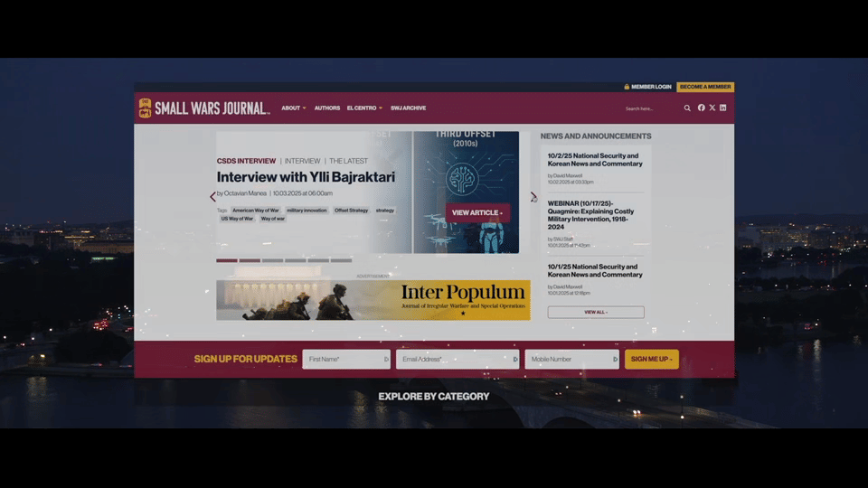Open author Octavian Manea link
This screenshot has height=488, width=868.
pyautogui.click(x=245, y=193)
